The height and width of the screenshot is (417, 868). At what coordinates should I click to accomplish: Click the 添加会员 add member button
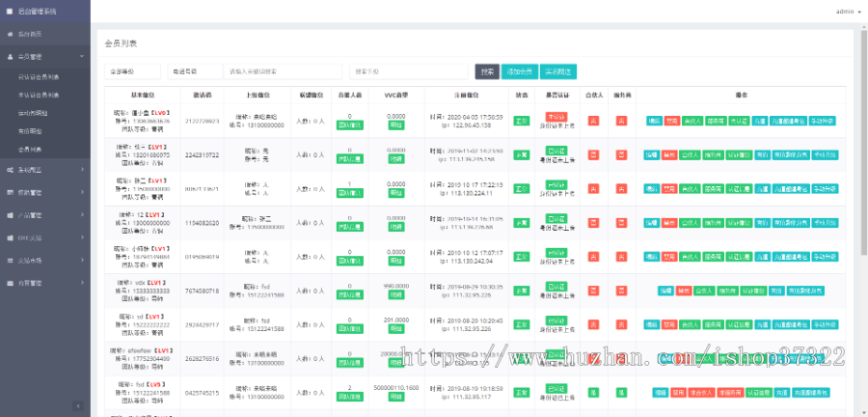coord(520,71)
